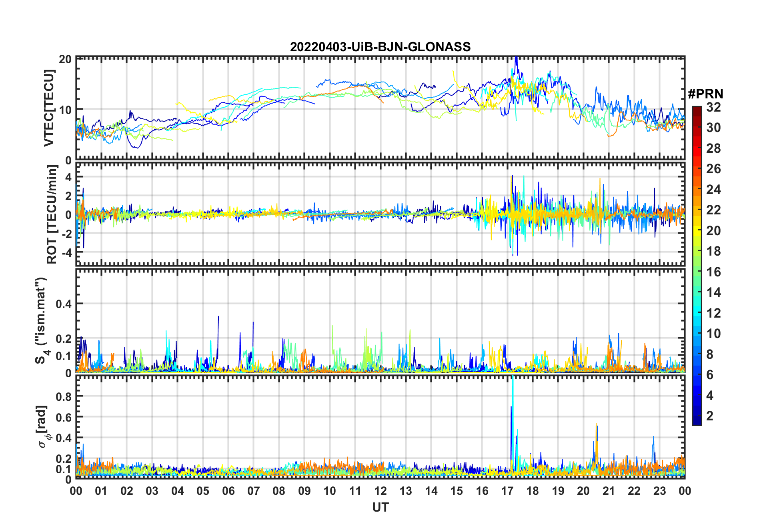Select the 06 hour tick on the UT axis

click(228, 491)
